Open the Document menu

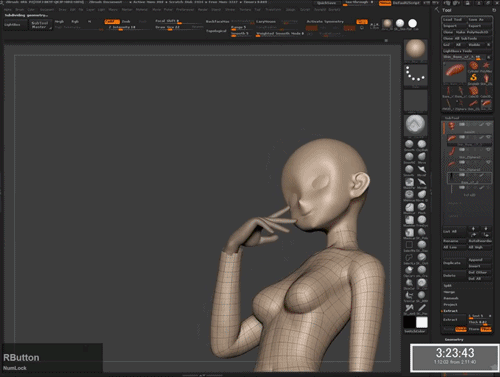[x=47, y=10]
